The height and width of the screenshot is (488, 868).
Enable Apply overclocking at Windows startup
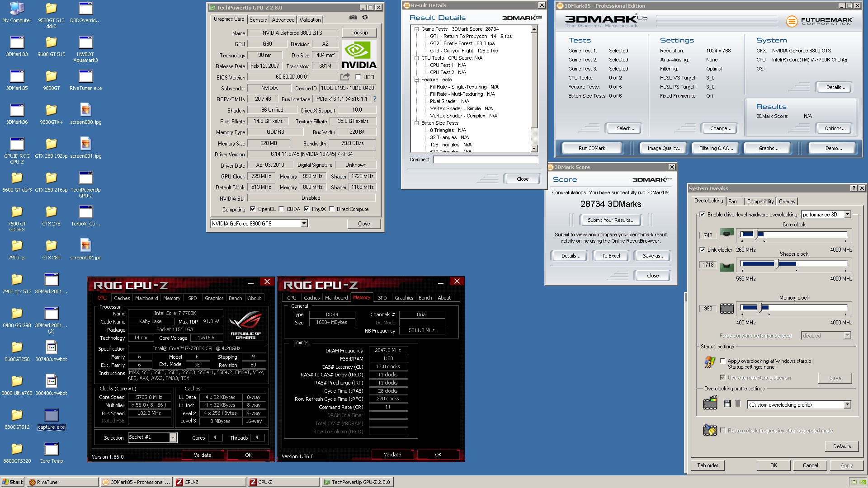click(x=722, y=361)
